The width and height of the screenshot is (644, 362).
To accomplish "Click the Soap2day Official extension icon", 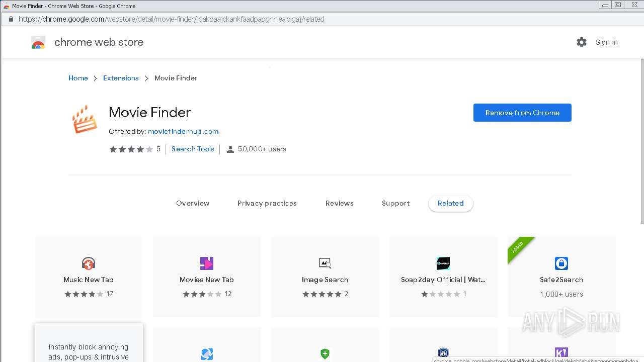I will (x=443, y=263).
